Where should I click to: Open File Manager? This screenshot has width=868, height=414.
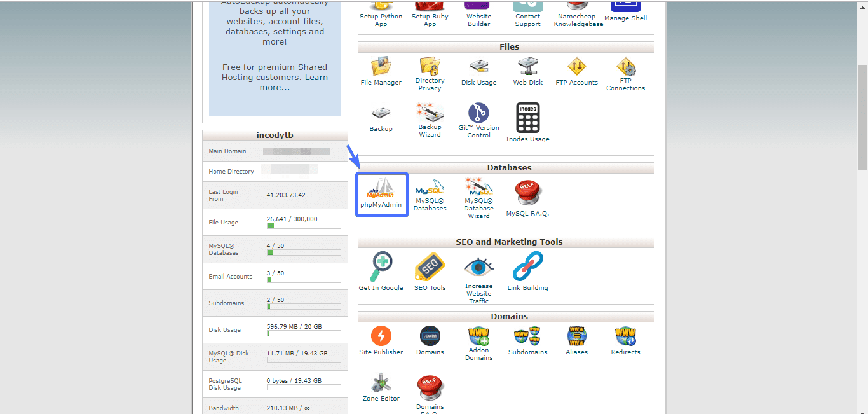click(x=381, y=71)
